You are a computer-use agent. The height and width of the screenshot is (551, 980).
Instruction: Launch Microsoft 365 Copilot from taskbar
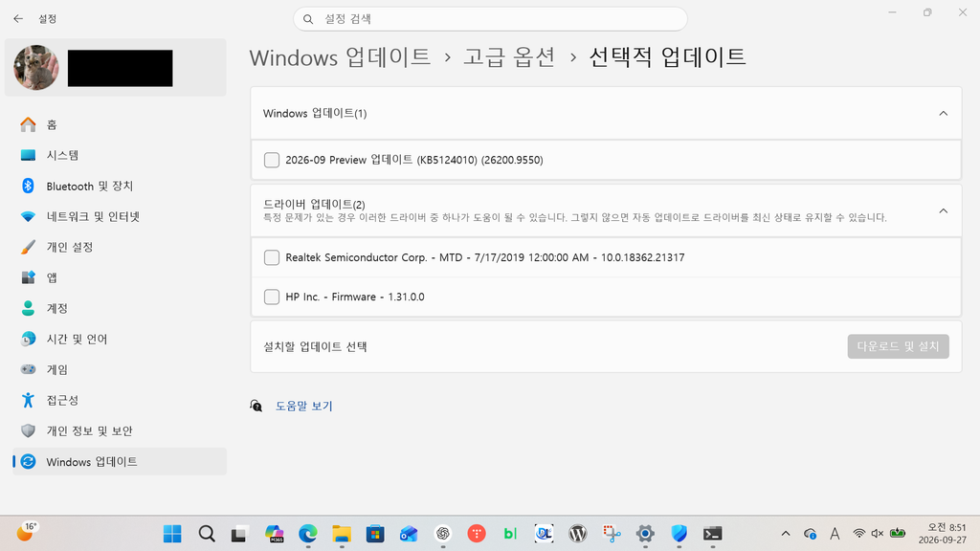click(274, 534)
